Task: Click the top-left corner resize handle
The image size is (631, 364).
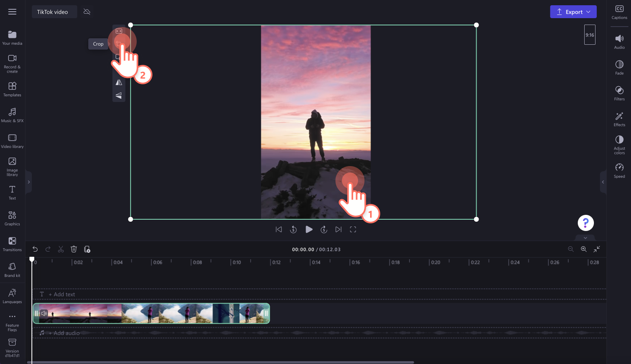Action: click(131, 25)
